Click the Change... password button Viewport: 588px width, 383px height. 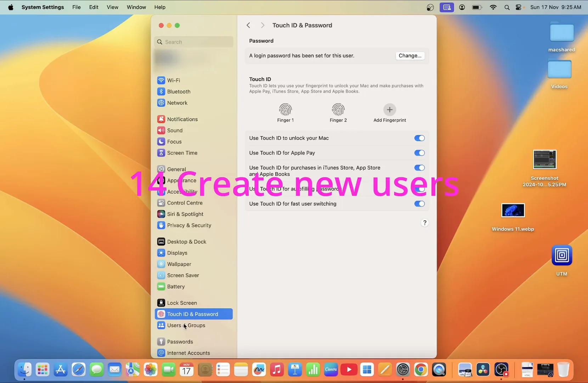coord(410,56)
